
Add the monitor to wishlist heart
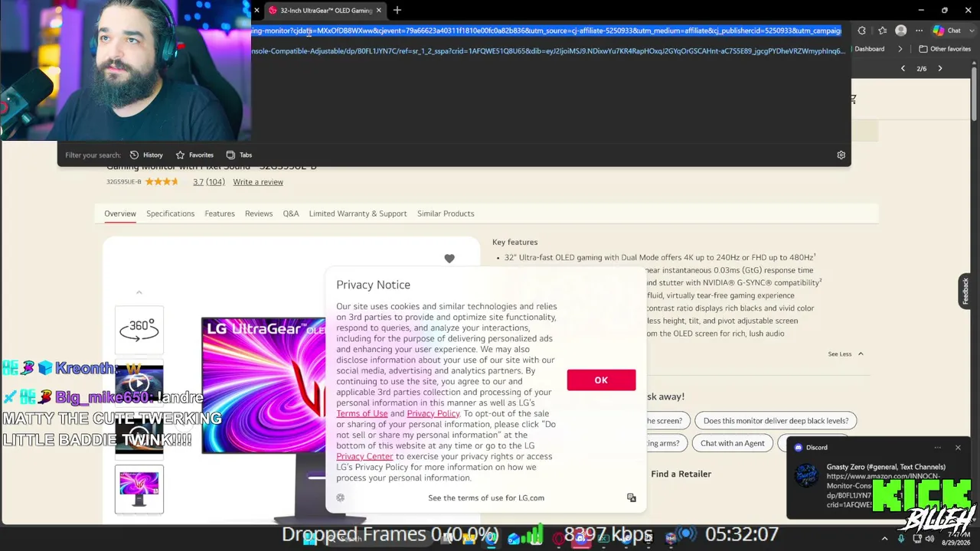tap(449, 259)
